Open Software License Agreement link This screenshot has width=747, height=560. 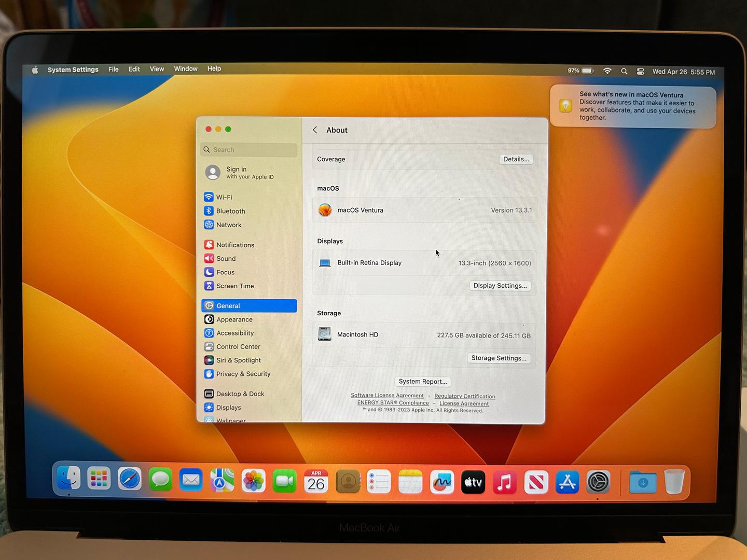(x=387, y=396)
